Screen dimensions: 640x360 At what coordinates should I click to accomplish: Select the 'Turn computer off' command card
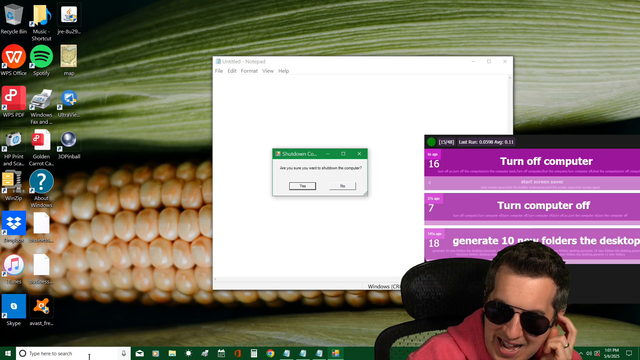(x=532, y=208)
